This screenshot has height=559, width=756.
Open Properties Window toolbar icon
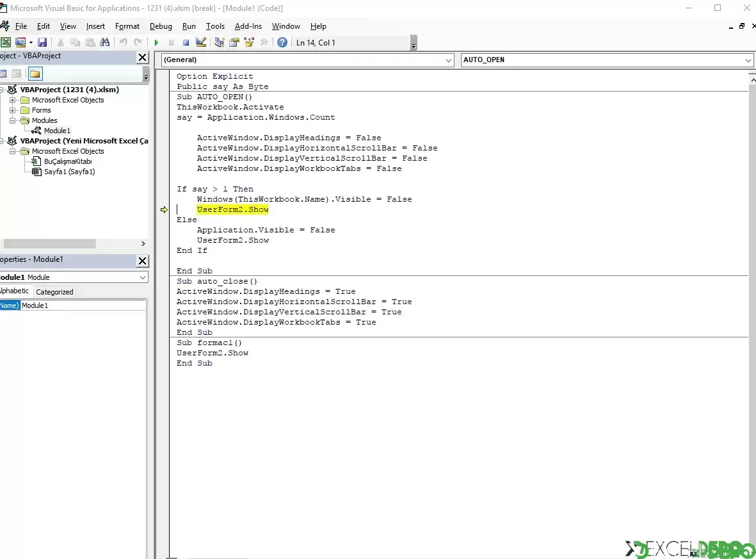tap(234, 42)
